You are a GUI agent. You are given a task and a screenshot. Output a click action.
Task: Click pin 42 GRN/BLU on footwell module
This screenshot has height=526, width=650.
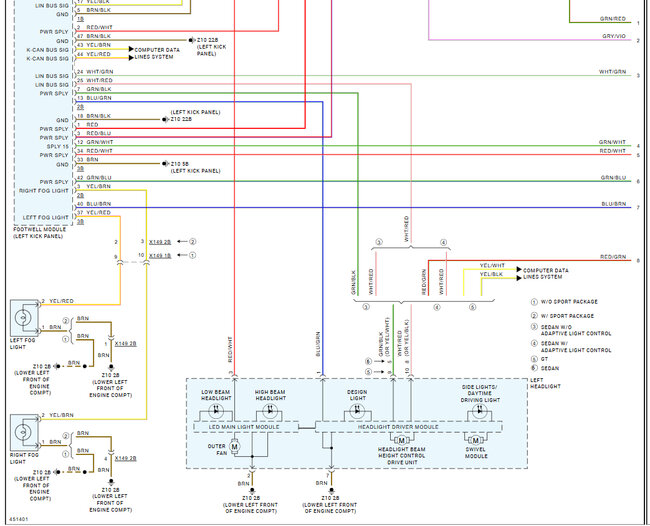(x=94, y=177)
